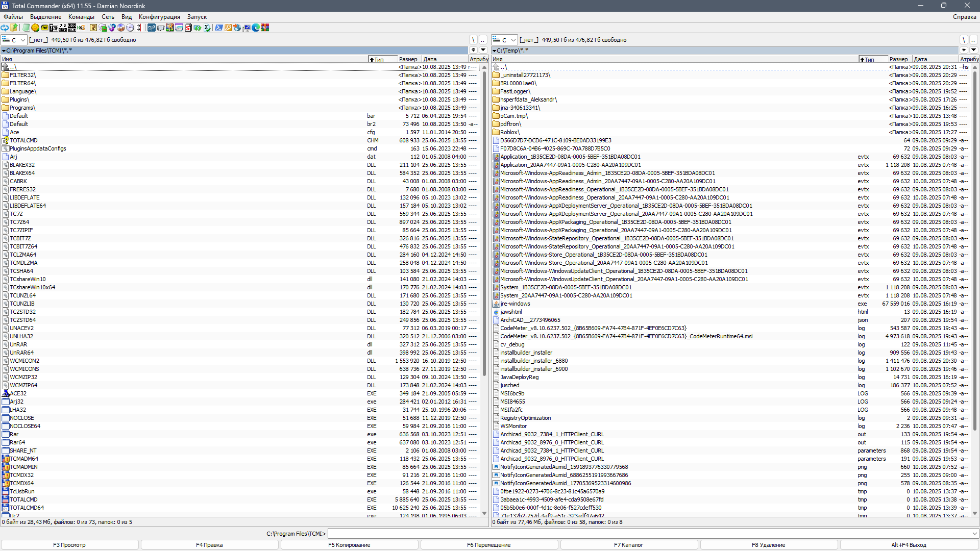The image size is (980, 551).
Task: Open the Конфигурация menu
Action: (x=159, y=17)
